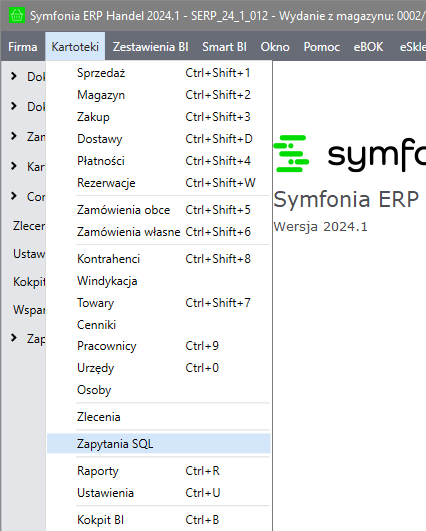Viewport: 426px width, 531px height.
Task: Select the Zlecenia menu entry
Action: (158, 417)
